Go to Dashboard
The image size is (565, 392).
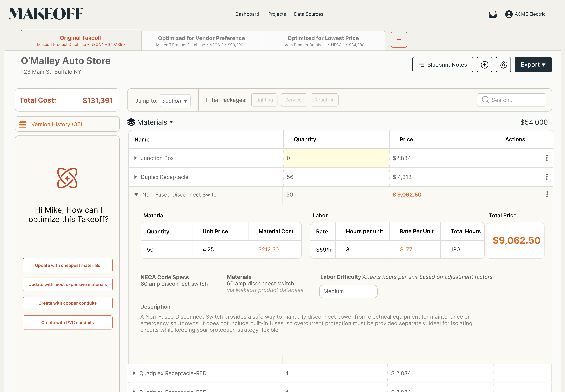point(247,14)
